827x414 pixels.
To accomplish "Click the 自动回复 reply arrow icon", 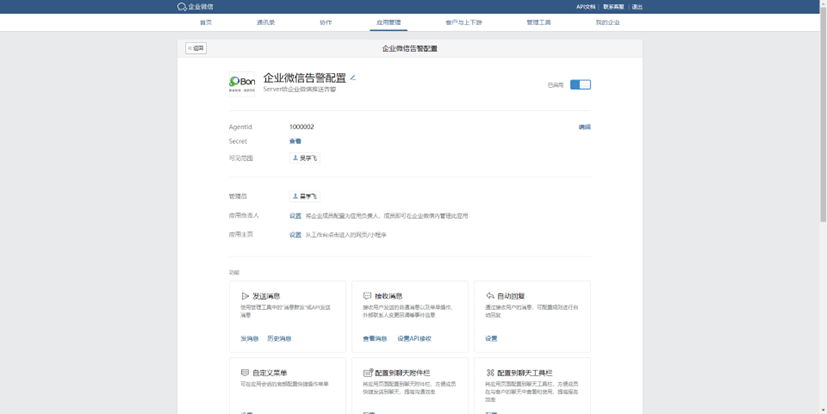I will point(490,296).
